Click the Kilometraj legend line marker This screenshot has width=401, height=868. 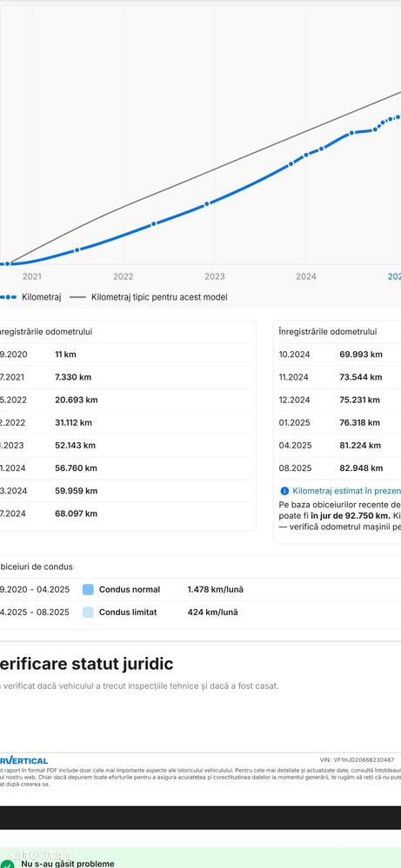pos(8,297)
